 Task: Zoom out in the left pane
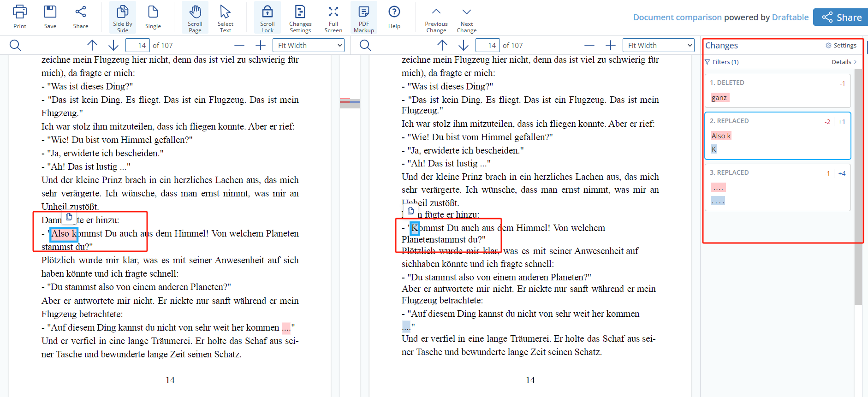pos(239,45)
